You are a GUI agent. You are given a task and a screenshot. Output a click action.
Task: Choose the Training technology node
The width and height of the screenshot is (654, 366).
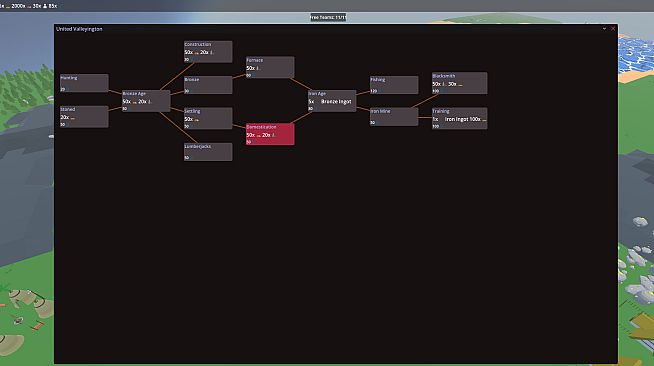(459, 118)
